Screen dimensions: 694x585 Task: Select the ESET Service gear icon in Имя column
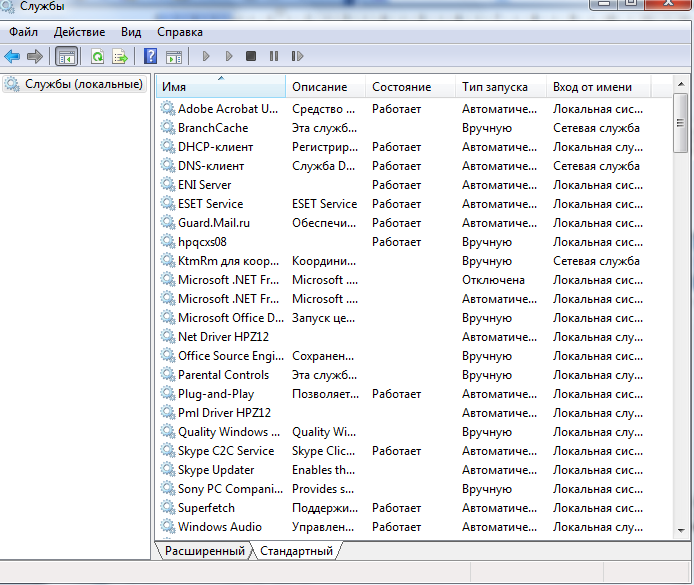click(x=168, y=204)
